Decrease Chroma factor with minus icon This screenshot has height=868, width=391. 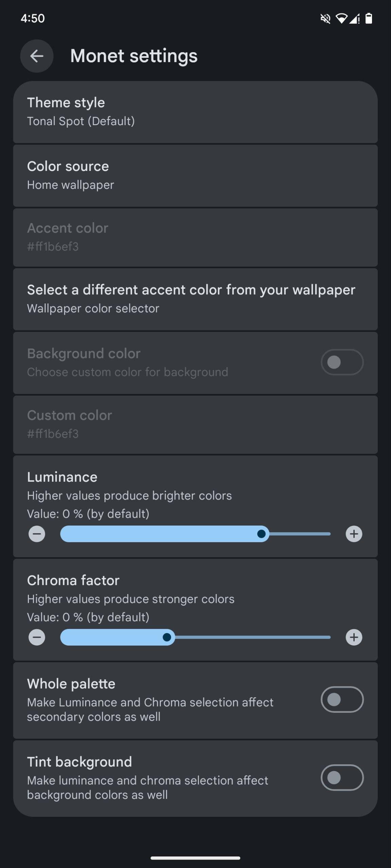(x=37, y=637)
